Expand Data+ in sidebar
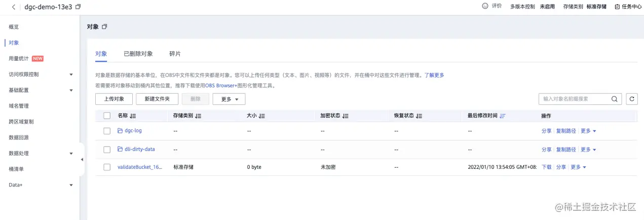Screen dimensions: 644x220 pyautogui.click(x=71, y=186)
